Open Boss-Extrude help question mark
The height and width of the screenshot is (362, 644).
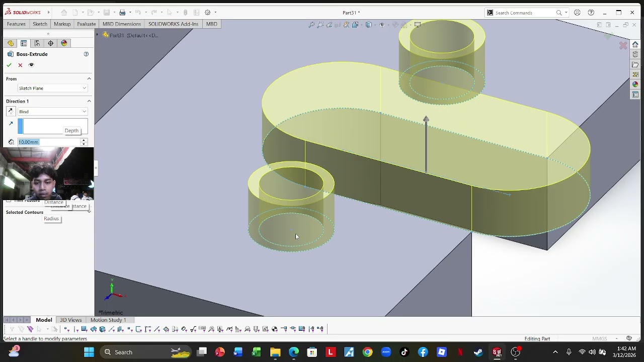click(x=86, y=54)
